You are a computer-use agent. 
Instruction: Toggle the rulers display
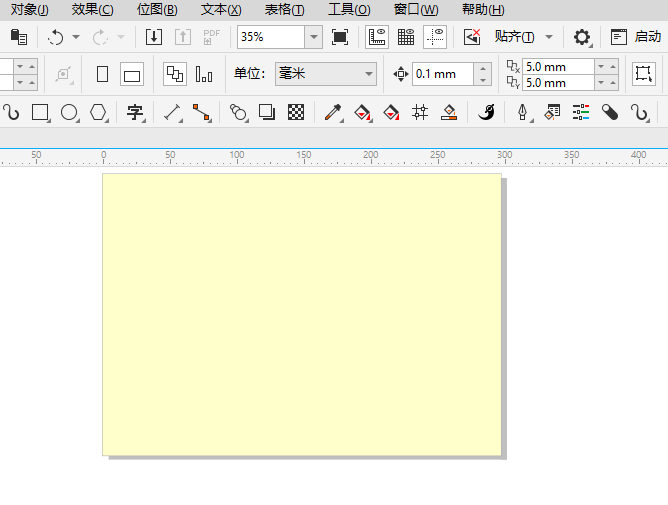(377, 37)
